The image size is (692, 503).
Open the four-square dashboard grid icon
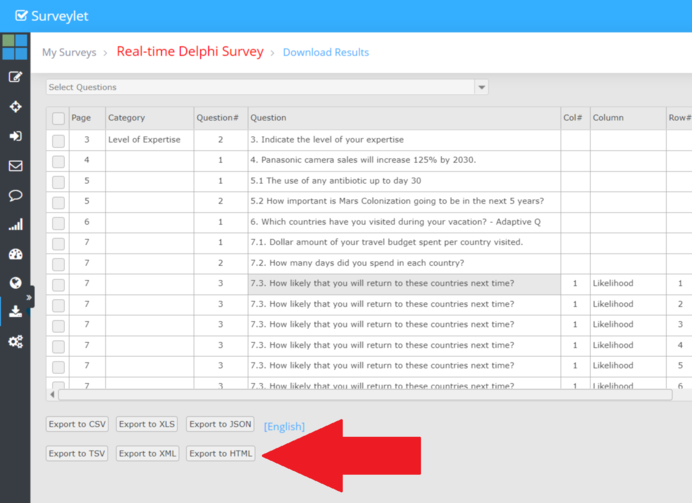pos(15,47)
